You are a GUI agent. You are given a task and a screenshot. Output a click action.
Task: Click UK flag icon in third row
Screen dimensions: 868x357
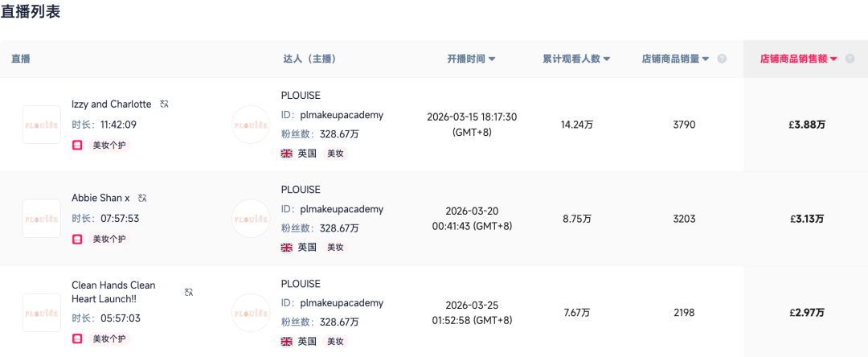click(287, 341)
